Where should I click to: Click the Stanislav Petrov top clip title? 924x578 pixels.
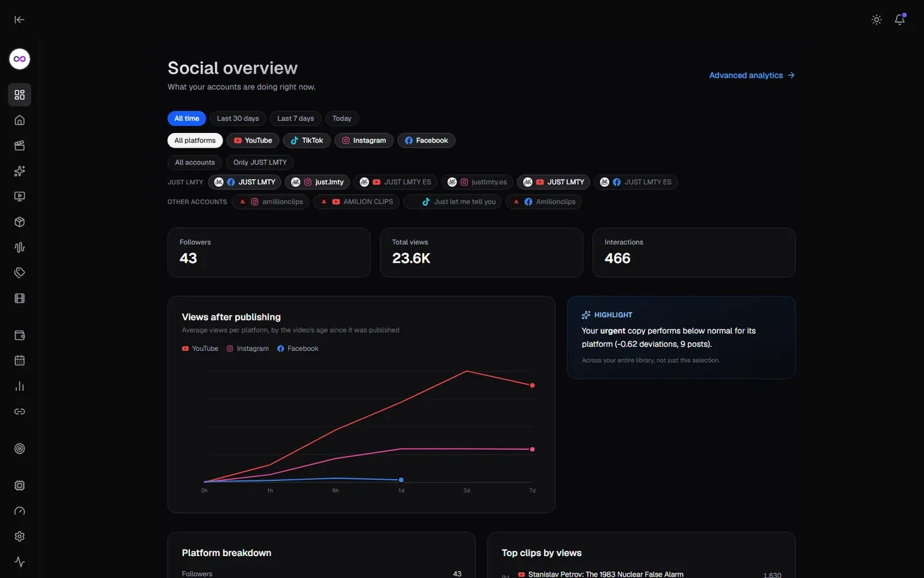pyautogui.click(x=606, y=574)
